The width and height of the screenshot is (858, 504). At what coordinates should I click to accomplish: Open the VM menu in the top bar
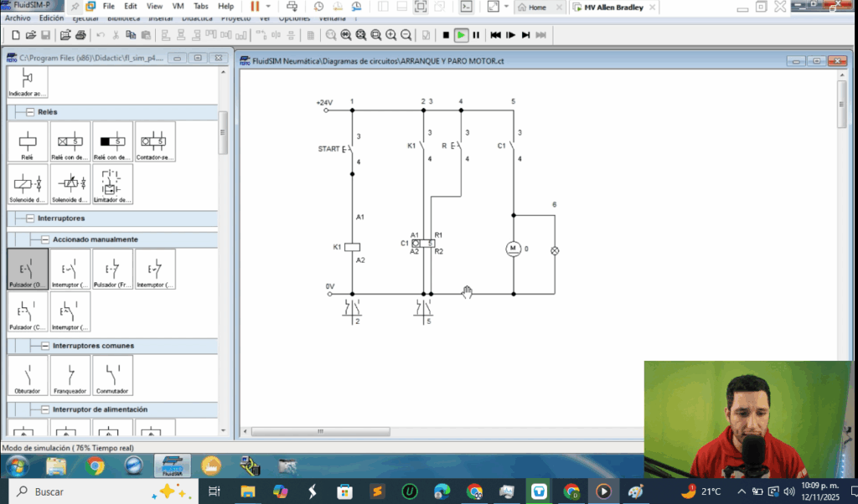[x=178, y=6]
